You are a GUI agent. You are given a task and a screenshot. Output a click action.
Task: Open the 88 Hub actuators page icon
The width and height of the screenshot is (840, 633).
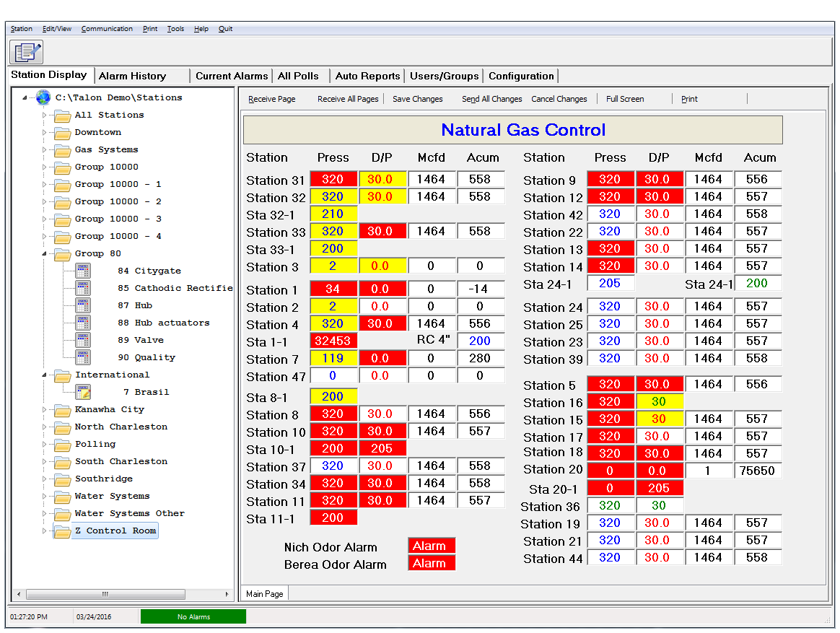82,323
